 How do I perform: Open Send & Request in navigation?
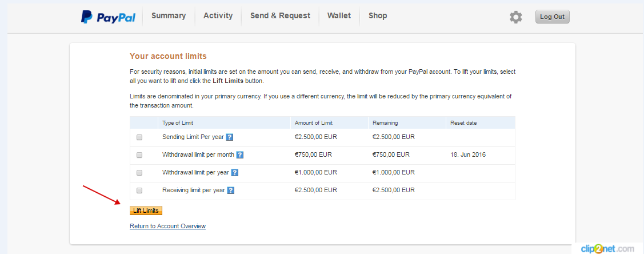(280, 15)
